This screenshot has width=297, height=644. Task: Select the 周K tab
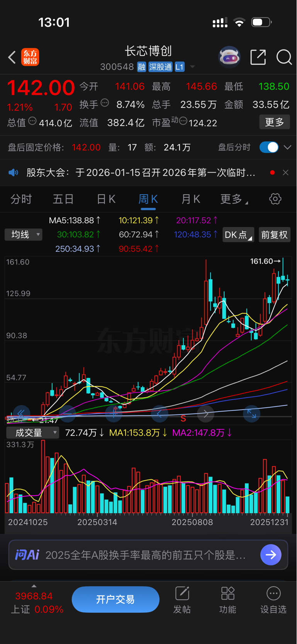pos(148,199)
